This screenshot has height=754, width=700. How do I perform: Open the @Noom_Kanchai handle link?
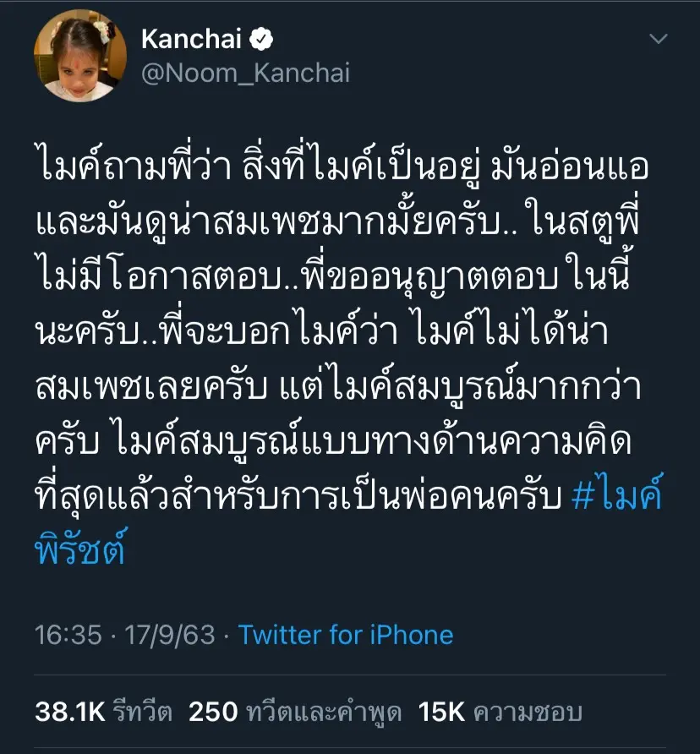(245, 74)
